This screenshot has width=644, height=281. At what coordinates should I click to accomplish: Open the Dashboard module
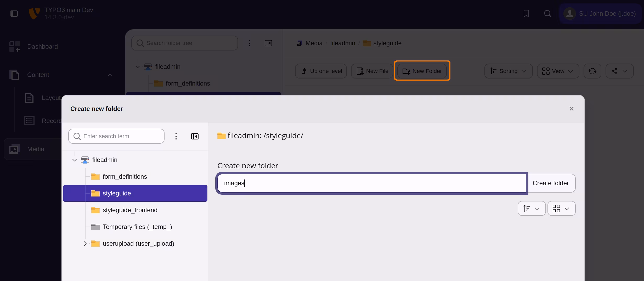(x=42, y=46)
